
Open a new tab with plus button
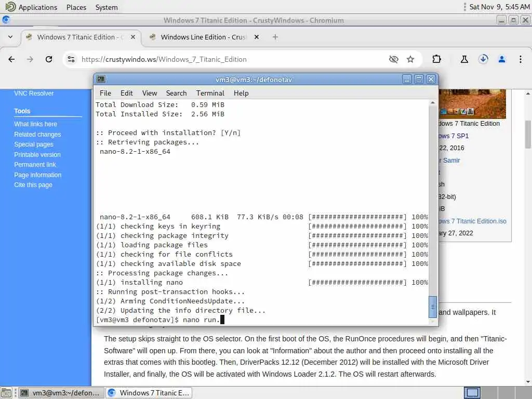click(275, 37)
